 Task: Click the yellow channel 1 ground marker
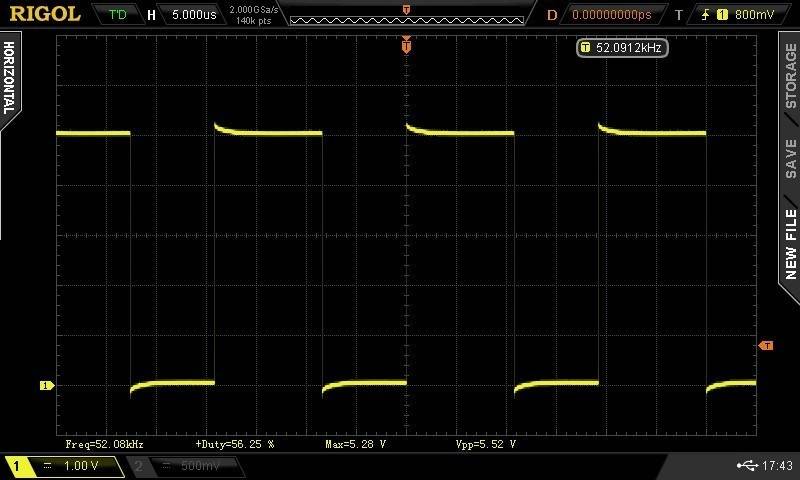pos(45,385)
